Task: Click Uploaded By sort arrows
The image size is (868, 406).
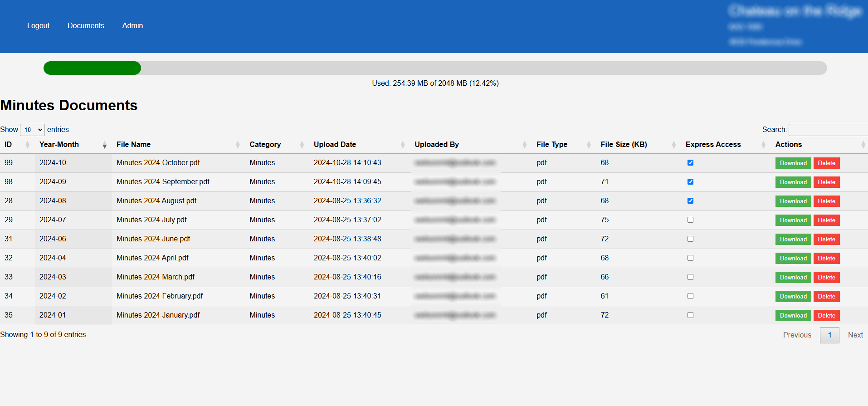Action: (525, 145)
